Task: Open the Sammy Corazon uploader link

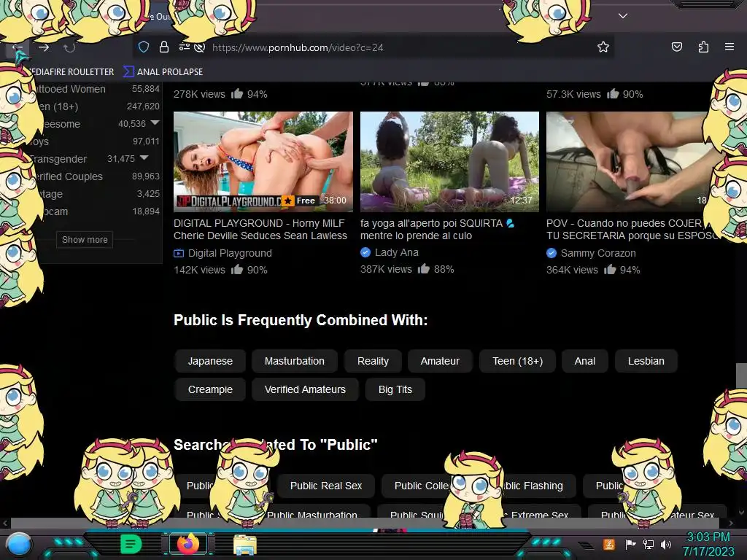Action: (598, 253)
